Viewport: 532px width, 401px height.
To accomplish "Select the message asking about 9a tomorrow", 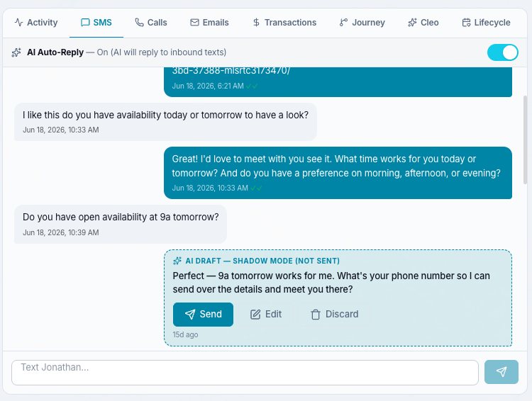I will pos(121,224).
